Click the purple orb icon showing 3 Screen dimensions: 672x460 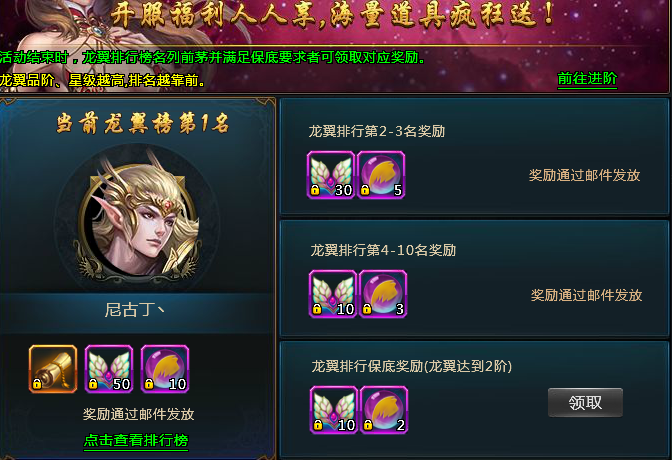[383, 294]
